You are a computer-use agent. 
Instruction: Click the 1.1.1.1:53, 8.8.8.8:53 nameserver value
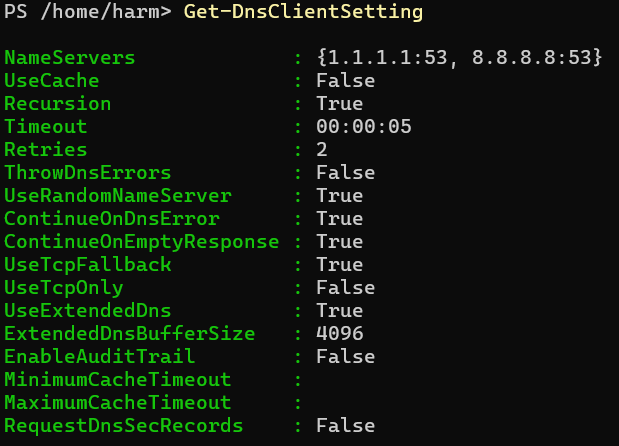pos(459,58)
